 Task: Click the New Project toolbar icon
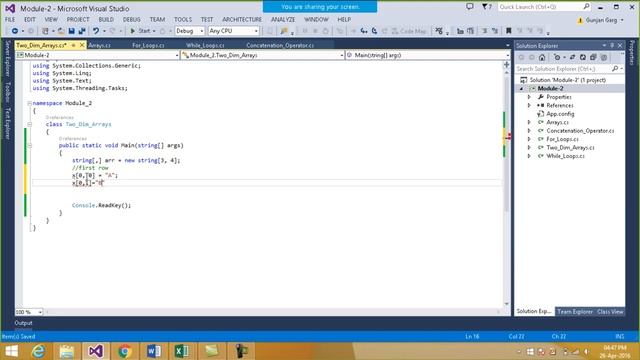[45, 31]
